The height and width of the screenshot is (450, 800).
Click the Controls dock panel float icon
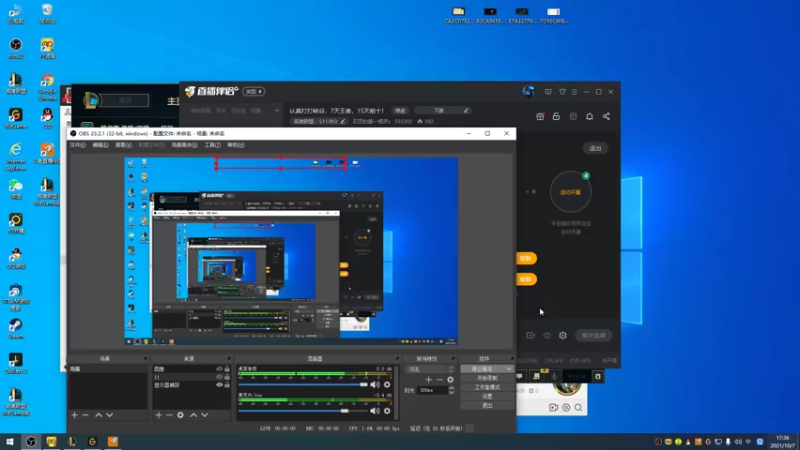(512, 359)
